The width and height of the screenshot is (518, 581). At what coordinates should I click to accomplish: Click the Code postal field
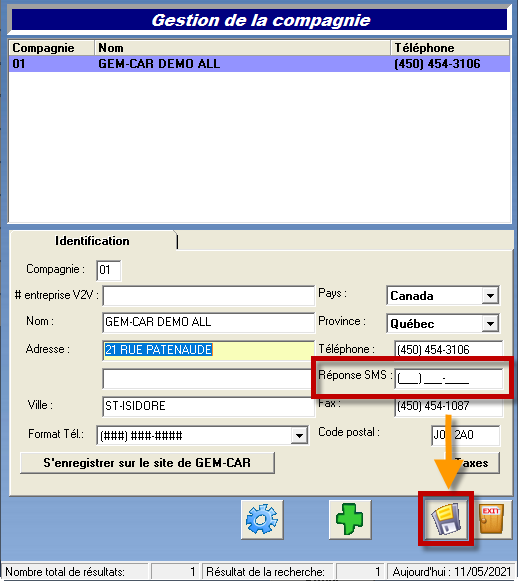[466, 435]
